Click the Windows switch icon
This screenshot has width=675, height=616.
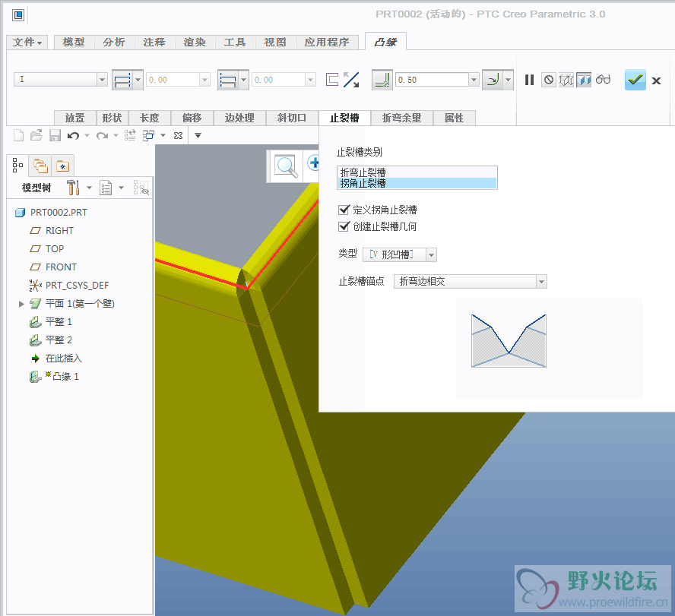click(148, 135)
